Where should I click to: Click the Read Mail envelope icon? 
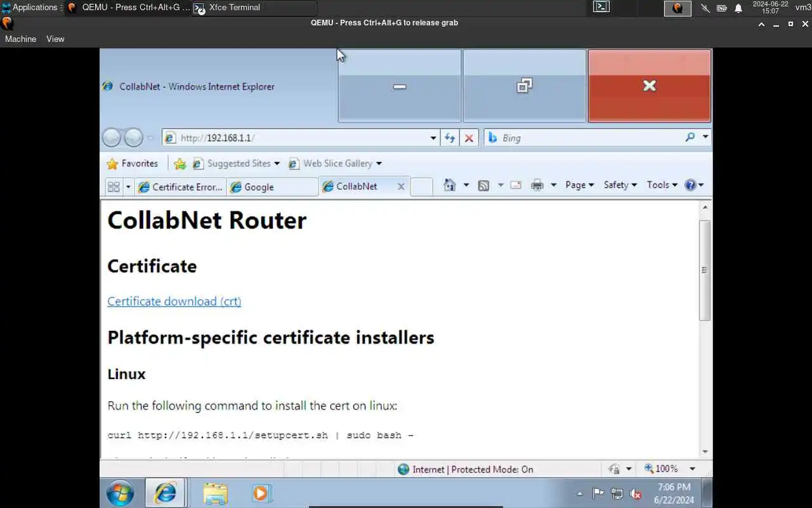click(516, 185)
